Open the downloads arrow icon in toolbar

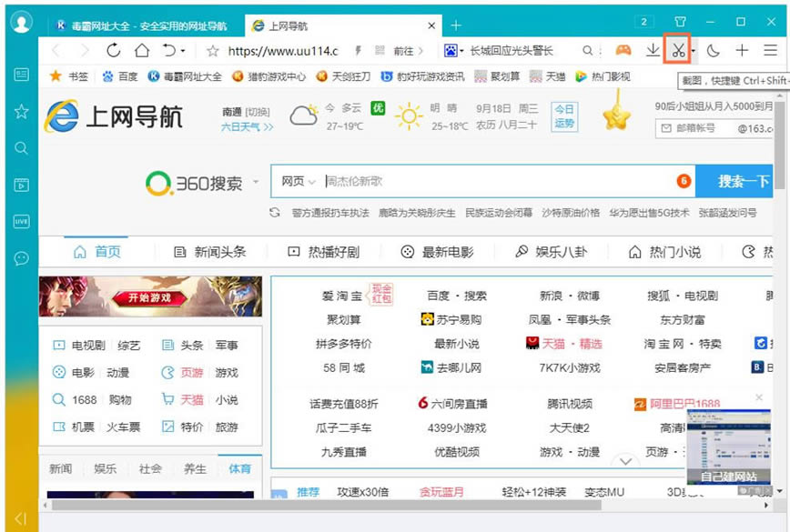point(652,51)
